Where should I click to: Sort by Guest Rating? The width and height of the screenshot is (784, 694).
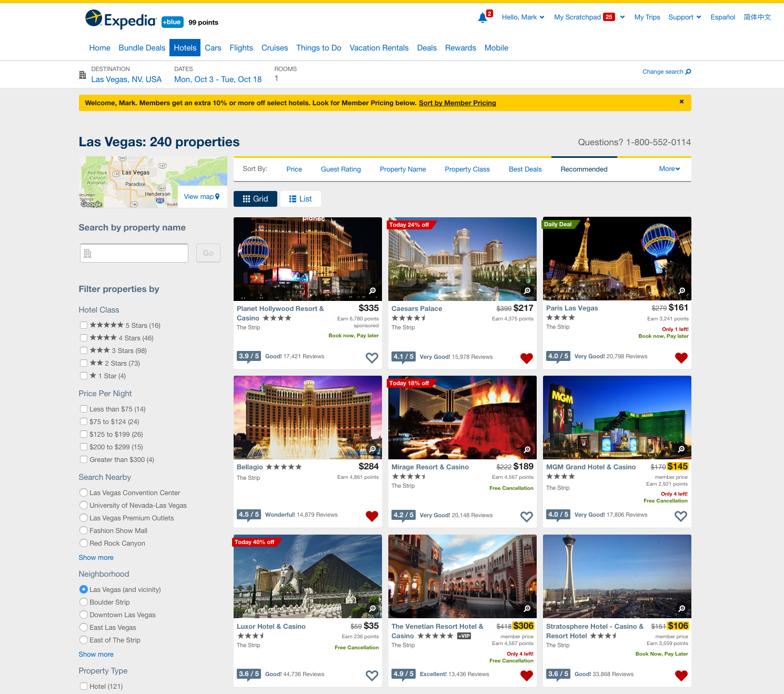tap(341, 169)
